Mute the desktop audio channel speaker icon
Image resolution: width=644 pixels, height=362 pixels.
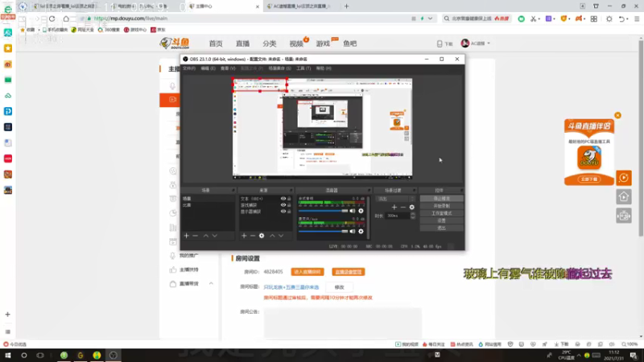coord(353,211)
